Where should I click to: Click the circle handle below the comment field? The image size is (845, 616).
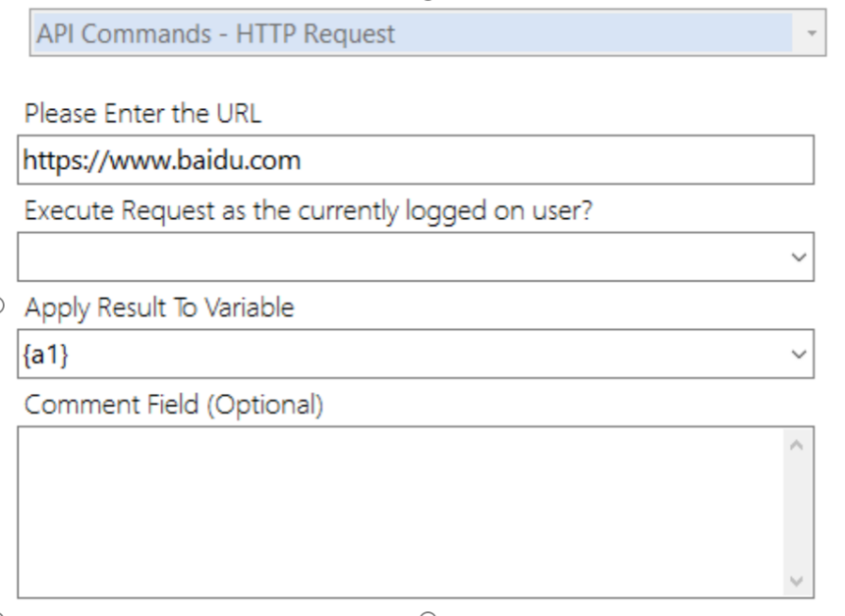(x=427, y=614)
